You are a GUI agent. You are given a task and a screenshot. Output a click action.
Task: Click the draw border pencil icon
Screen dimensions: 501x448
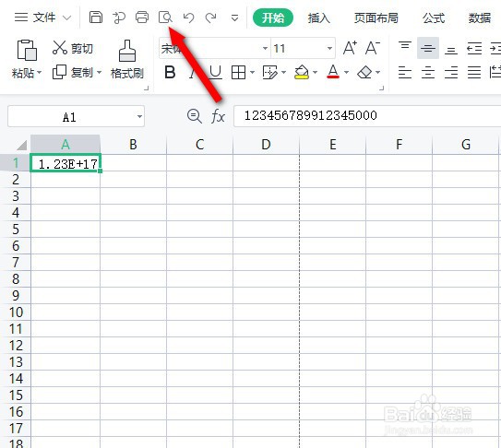[x=270, y=73]
